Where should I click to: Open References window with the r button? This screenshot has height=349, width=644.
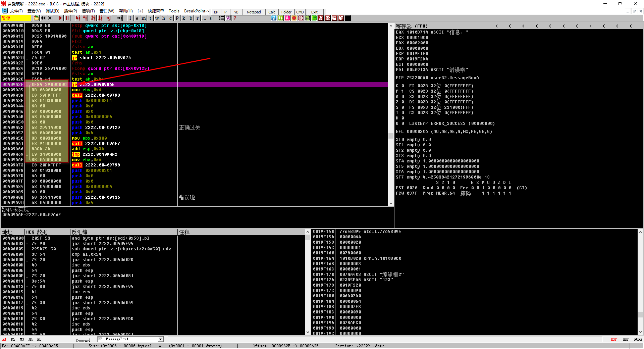(x=197, y=18)
